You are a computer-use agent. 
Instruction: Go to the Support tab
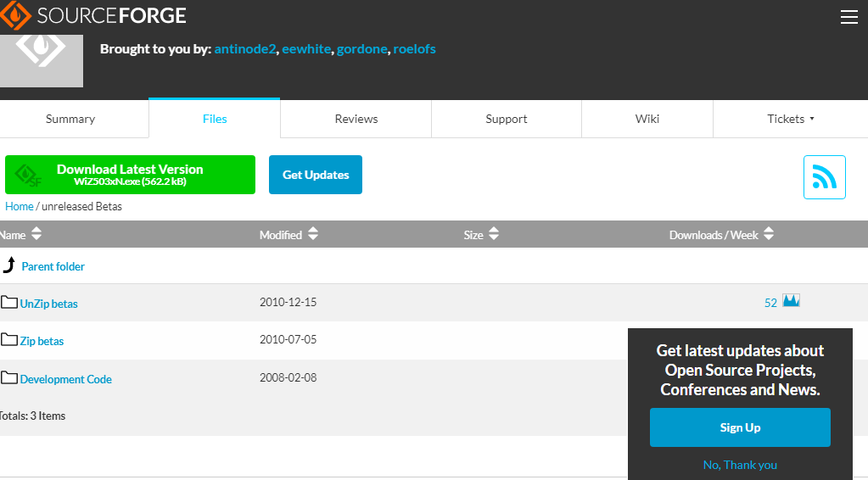(506, 119)
